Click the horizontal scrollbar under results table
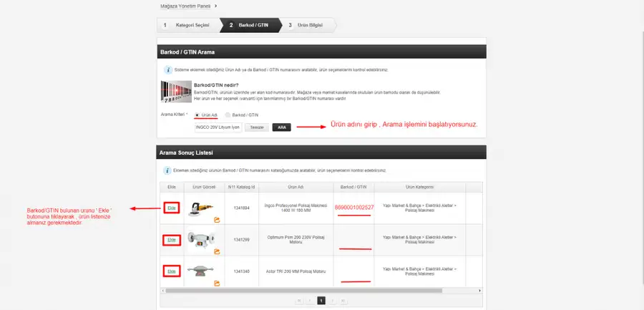This screenshot has width=644, height=310. pos(303,291)
